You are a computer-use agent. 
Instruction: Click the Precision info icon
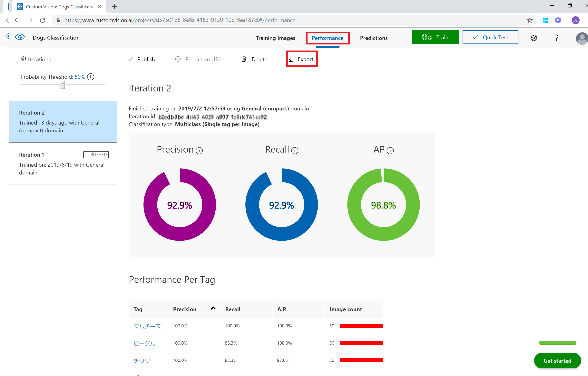click(x=199, y=151)
